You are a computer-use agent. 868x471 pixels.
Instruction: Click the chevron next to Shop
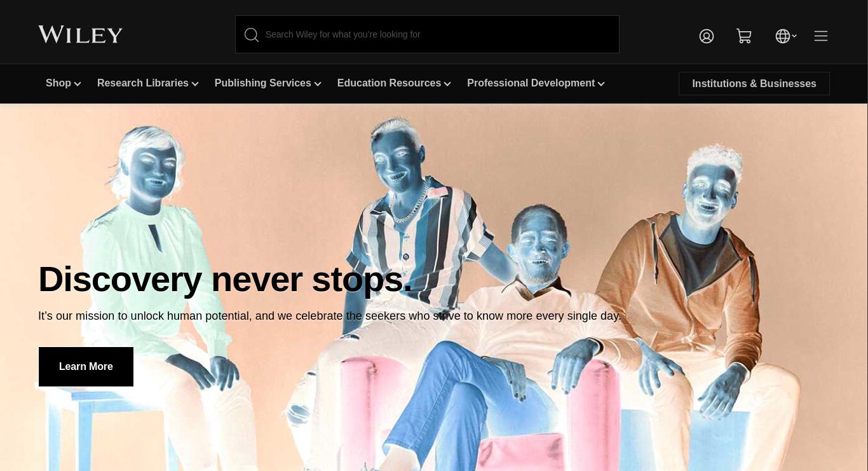click(x=78, y=84)
